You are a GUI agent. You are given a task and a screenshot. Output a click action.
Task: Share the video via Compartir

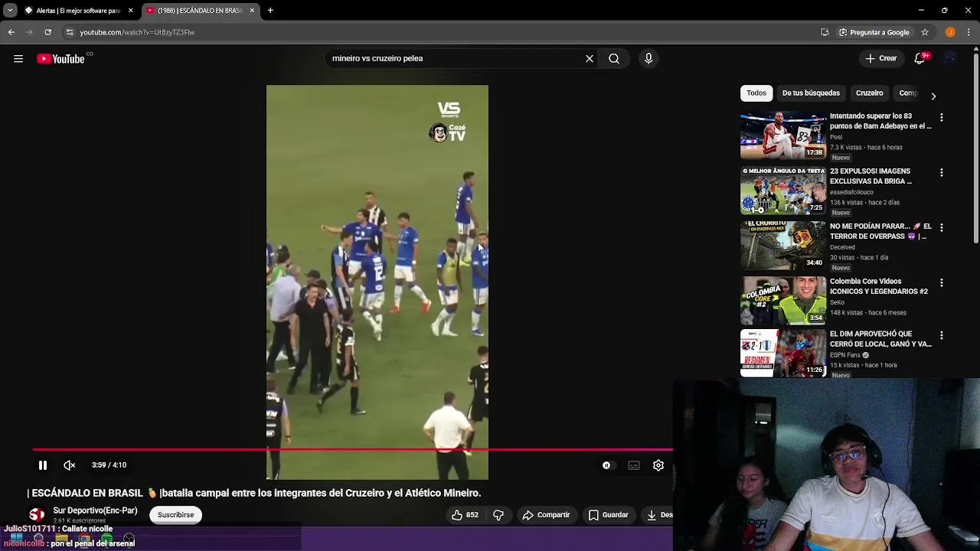(547, 515)
